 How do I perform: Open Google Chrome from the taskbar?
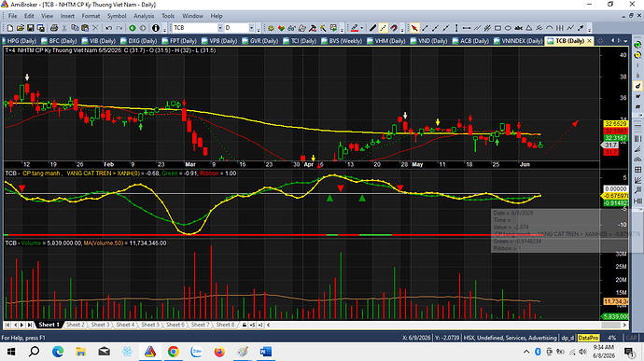173,352
